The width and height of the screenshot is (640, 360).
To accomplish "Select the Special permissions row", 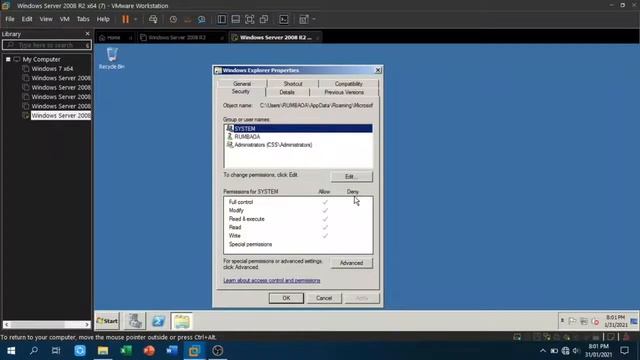I will click(298, 244).
